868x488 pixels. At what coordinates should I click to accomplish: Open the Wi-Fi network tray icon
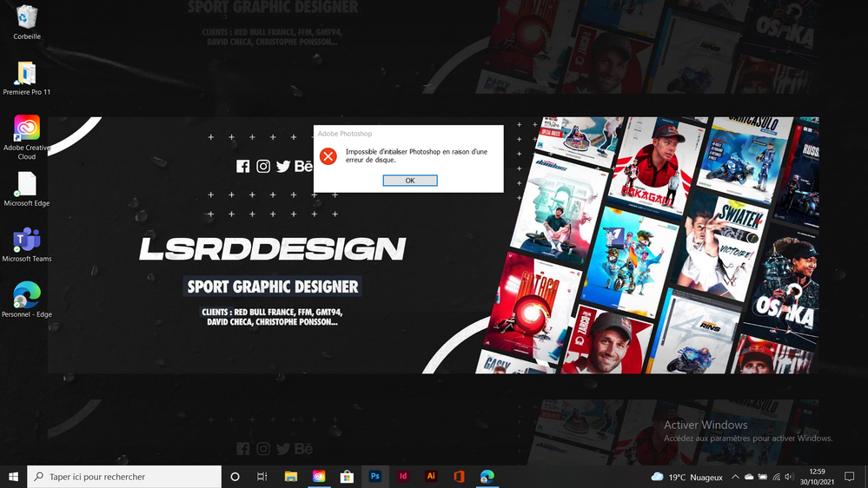click(x=776, y=477)
